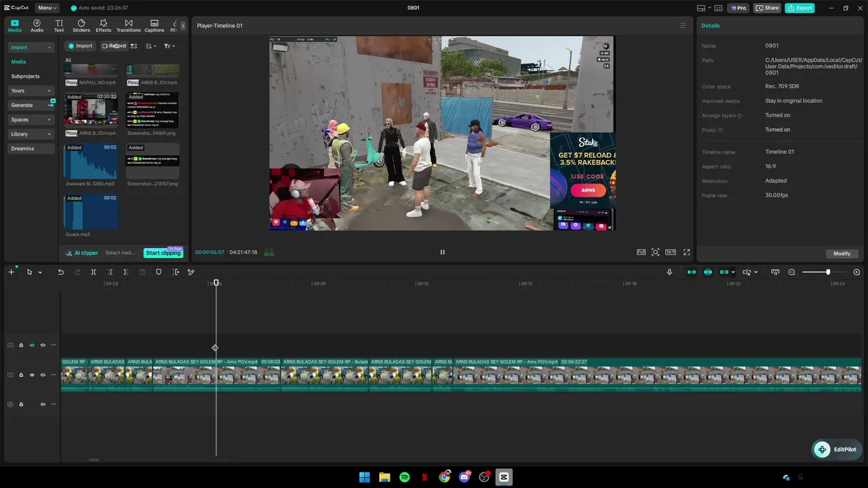Viewport: 868px width, 488px height.
Task: Split the clip at playhead
Action: [94, 272]
